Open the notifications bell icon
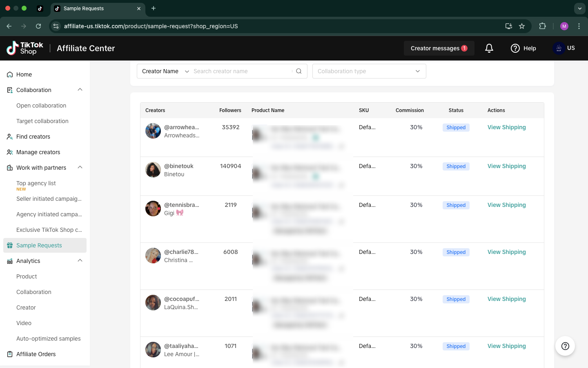Viewport: 588px width, 368px height. point(489,48)
